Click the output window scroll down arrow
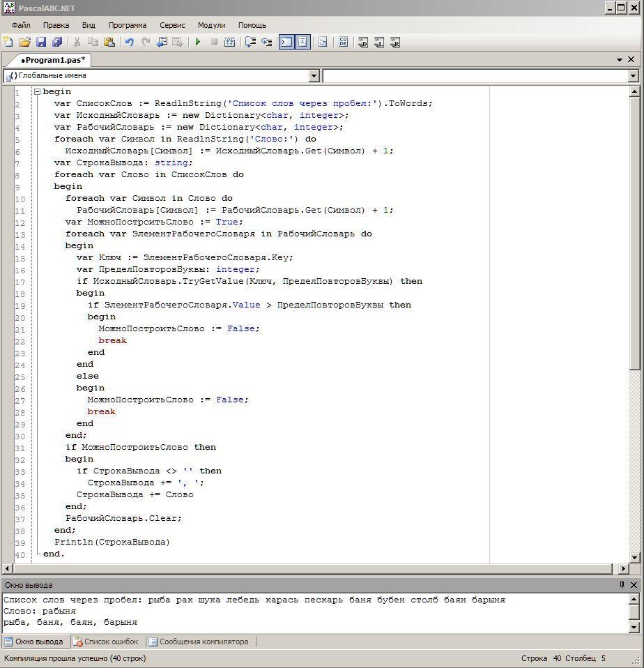The width and height of the screenshot is (644, 668). [x=634, y=627]
